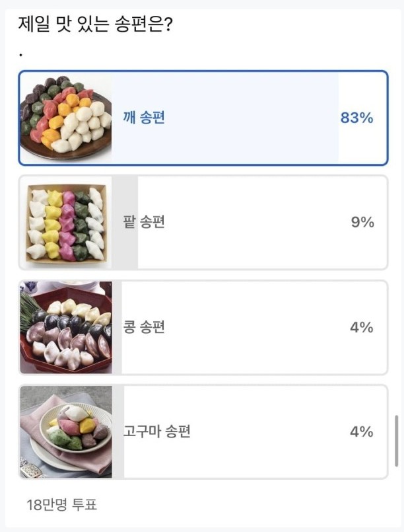This screenshot has height=532, width=404.
Task: Click the 4% result beside 콩 송편
Action: (362, 328)
